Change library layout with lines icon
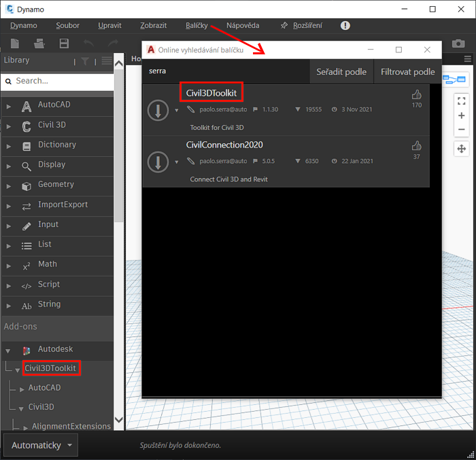Image resolution: width=476 pixels, height=460 pixels. [x=107, y=61]
